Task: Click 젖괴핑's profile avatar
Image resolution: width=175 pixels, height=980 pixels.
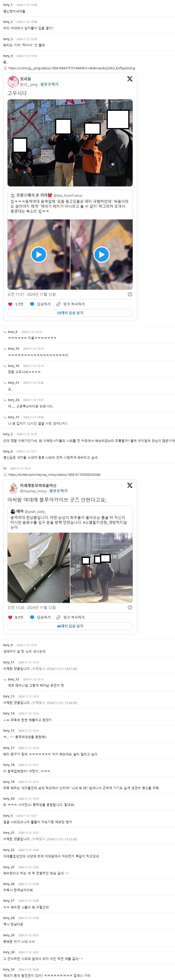Action: click(13, 81)
